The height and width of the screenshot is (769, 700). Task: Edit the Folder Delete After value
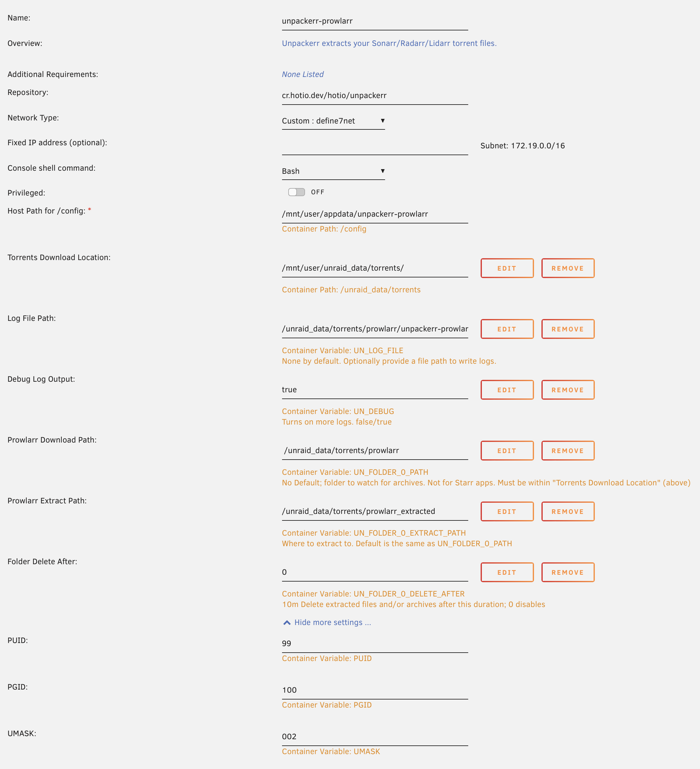507,572
